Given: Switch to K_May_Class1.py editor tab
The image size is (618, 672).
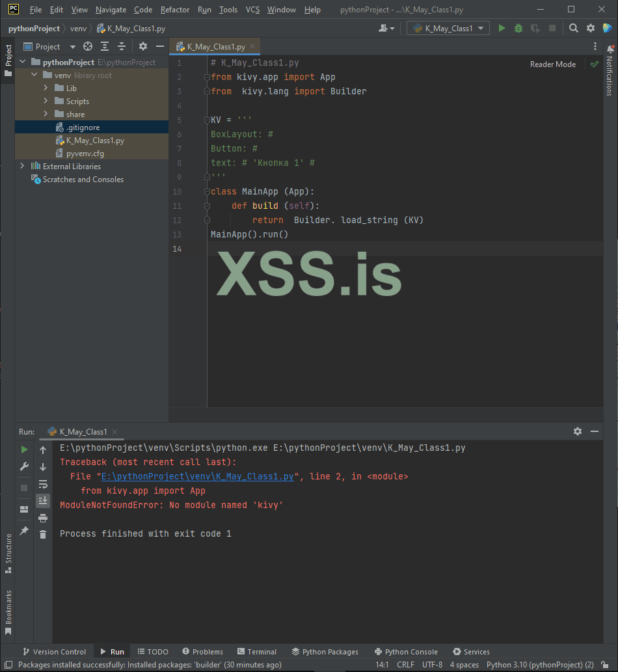Looking at the screenshot, I should tap(215, 46).
